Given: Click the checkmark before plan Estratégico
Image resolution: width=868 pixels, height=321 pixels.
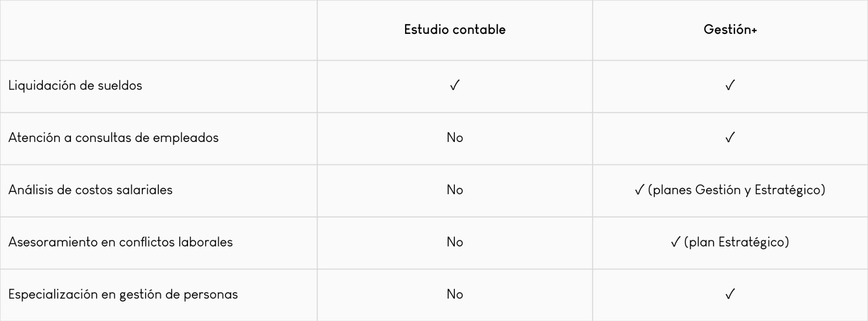Looking at the screenshot, I should coord(675,242).
